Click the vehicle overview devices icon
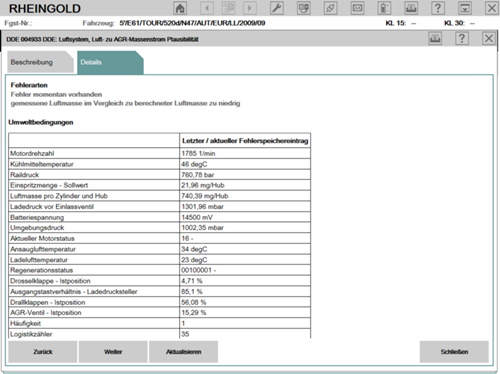Viewport: 500px width, 374px height. point(304,8)
